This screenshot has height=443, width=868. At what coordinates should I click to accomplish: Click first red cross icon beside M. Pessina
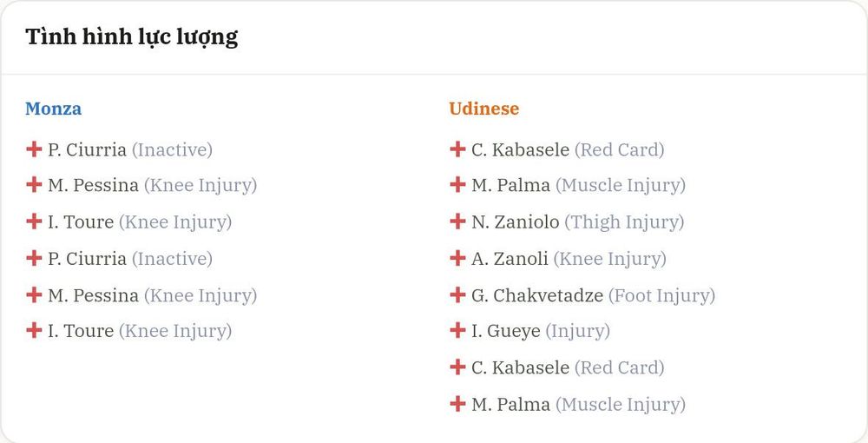coord(34,185)
